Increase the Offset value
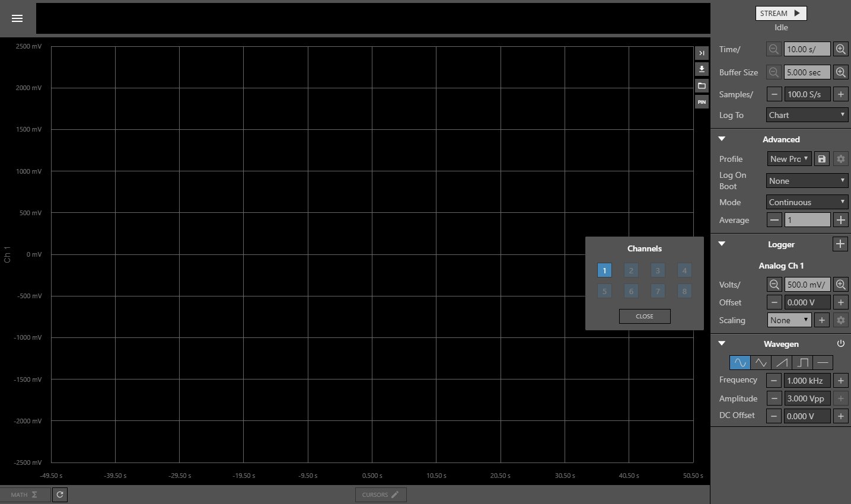The height and width of the screenshot is (504, 851). click(x=840, y=302)
